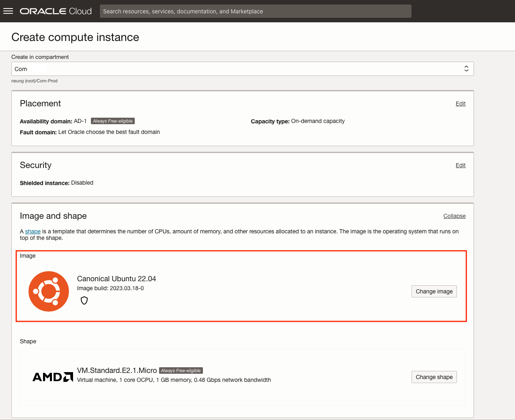Click the Oracle Cloud logo
The image size is (515, 420).
(x=56, y=11)
